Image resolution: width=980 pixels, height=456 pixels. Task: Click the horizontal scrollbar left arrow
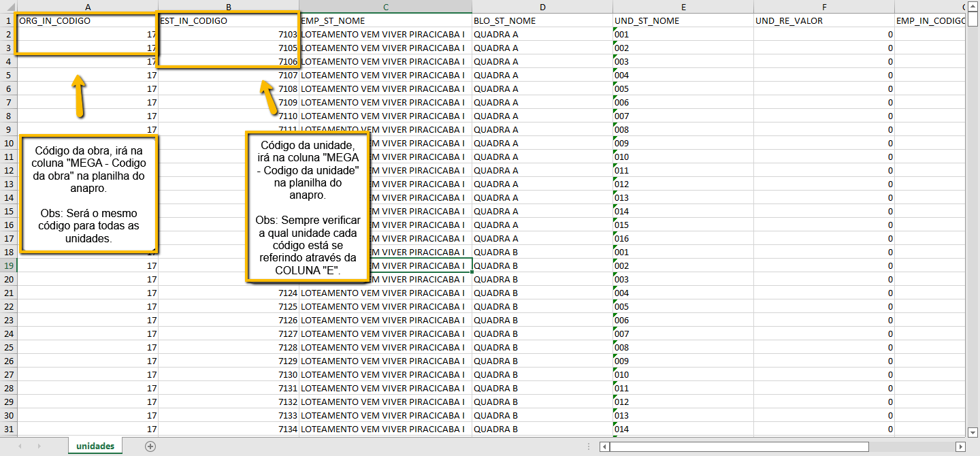tap(604, 446)
